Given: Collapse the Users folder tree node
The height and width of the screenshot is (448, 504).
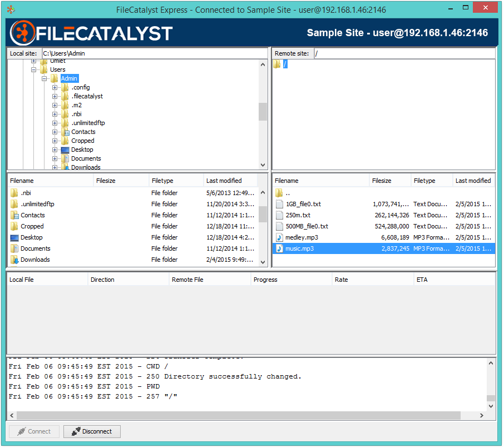Looking at the screenshot, I should [34, 69].
